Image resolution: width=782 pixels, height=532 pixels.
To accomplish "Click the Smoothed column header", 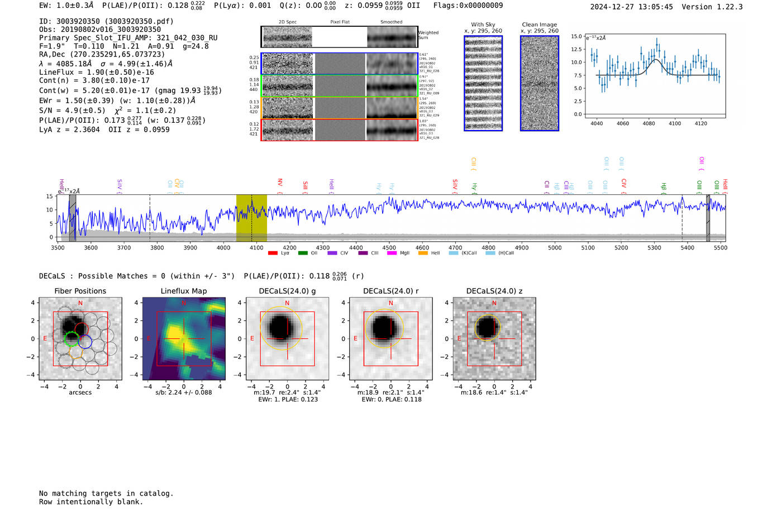I will (x=392, y=22).
